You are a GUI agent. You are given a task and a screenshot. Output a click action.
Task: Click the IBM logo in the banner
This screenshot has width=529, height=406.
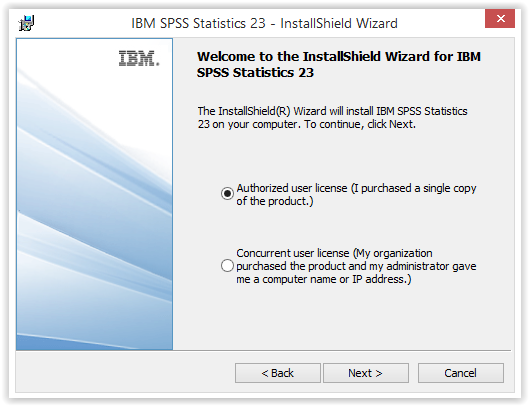pos(139,58)
